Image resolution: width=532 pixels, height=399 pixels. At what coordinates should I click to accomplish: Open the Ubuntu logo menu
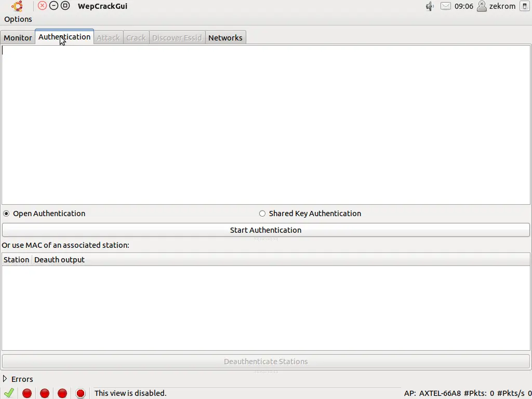point(17,6)
